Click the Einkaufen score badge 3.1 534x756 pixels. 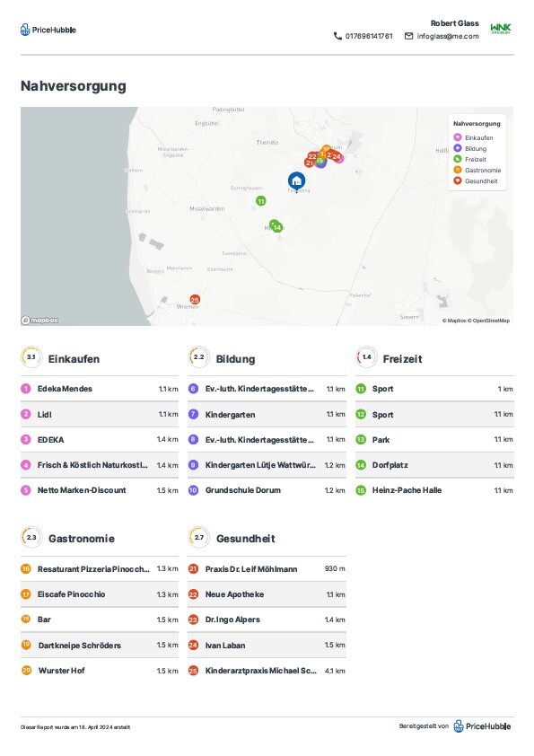point(31,357)
